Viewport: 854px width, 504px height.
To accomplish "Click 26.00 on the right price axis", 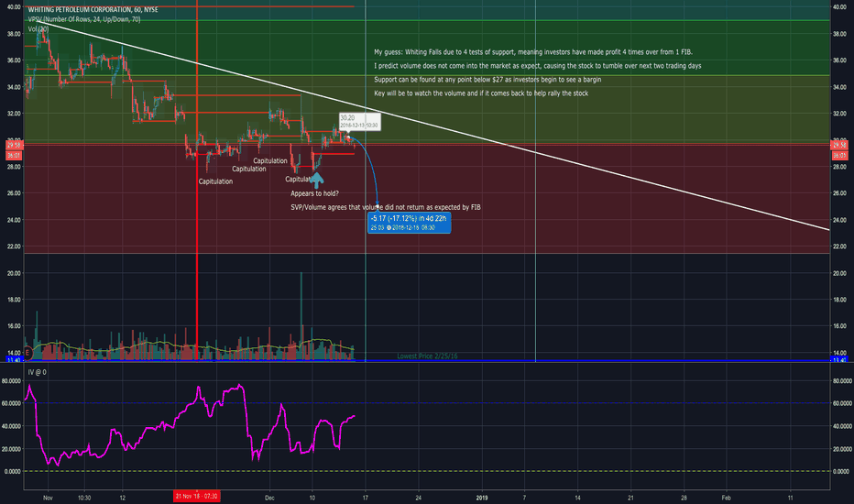I will (x=839, y=193).
